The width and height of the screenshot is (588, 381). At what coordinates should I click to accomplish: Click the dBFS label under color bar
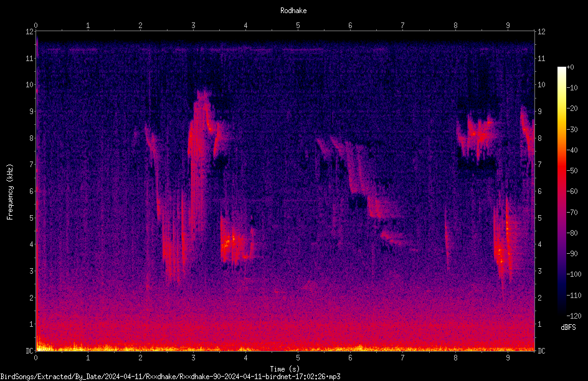[x=568, y=327]
